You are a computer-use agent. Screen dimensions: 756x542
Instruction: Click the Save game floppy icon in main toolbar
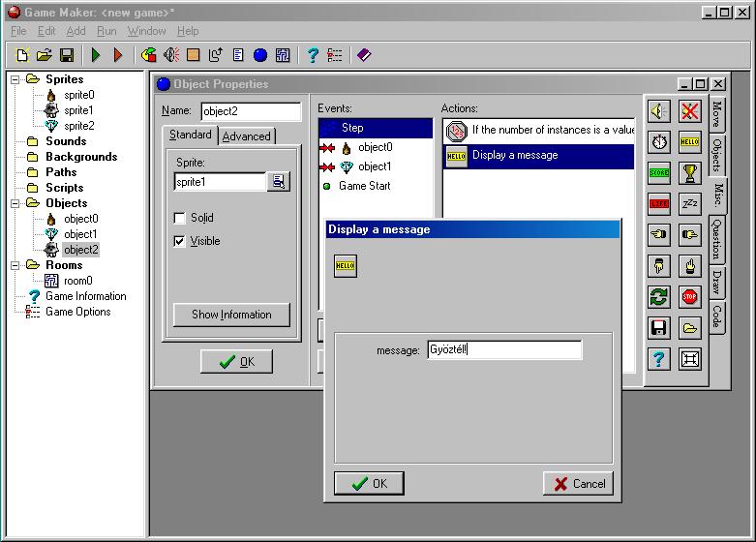(67, 55)
